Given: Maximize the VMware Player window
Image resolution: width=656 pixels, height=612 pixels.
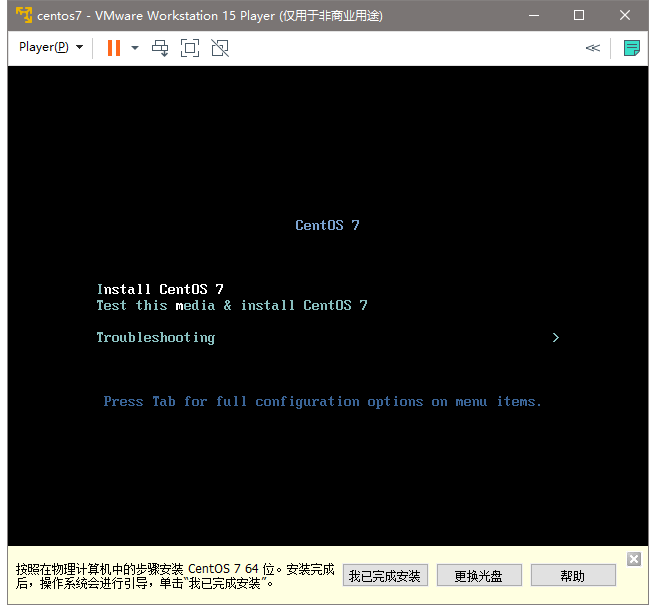Looking at the screenshot, I should coord(579,16).
